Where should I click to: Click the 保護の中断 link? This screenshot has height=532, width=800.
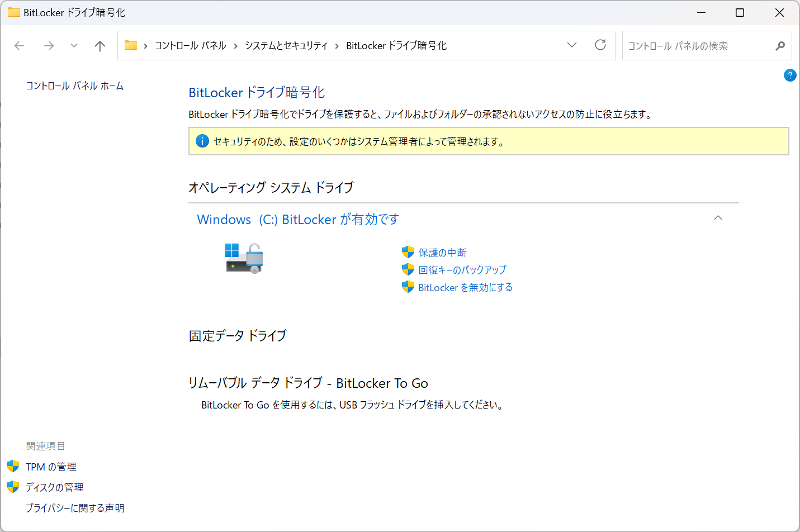442,253
